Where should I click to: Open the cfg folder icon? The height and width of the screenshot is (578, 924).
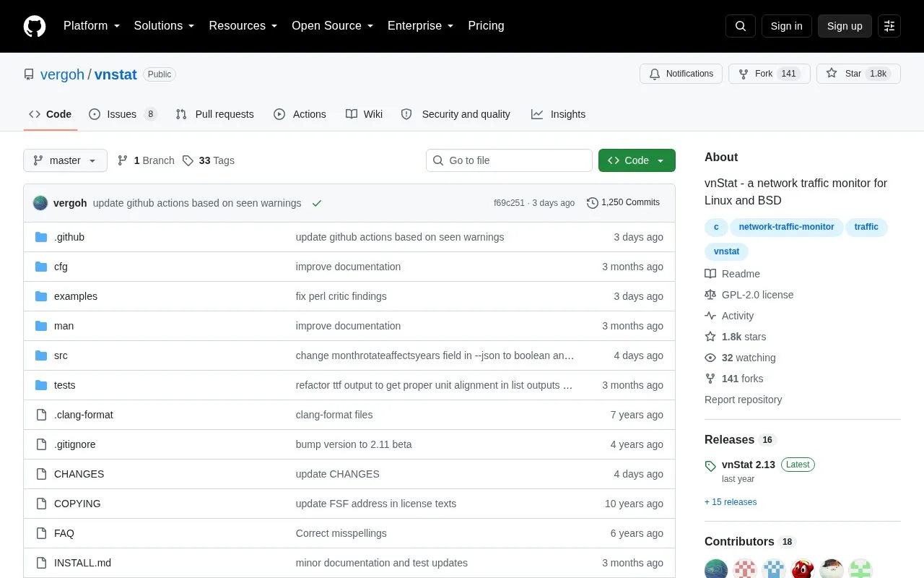click(x=41, y=267)
